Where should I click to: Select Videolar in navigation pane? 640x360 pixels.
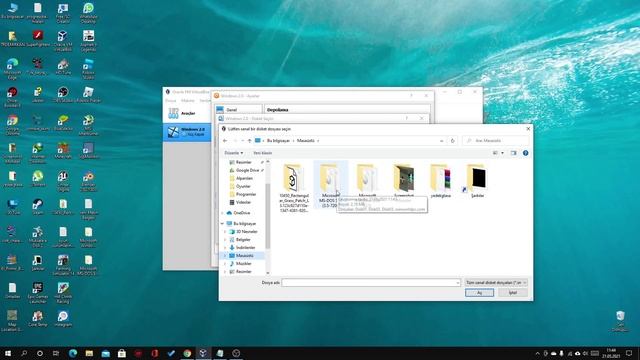click(x=243, y=202)
